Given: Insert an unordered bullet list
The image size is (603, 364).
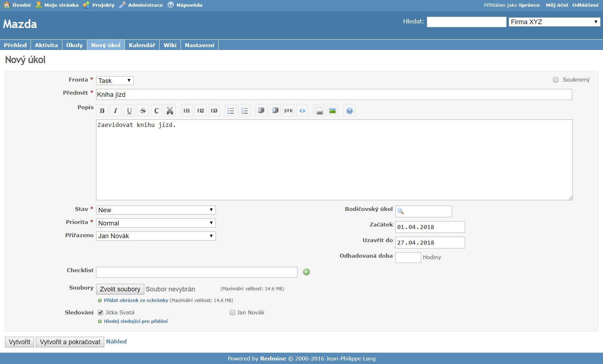Looking at the screenshot, I should pos(231,111).
